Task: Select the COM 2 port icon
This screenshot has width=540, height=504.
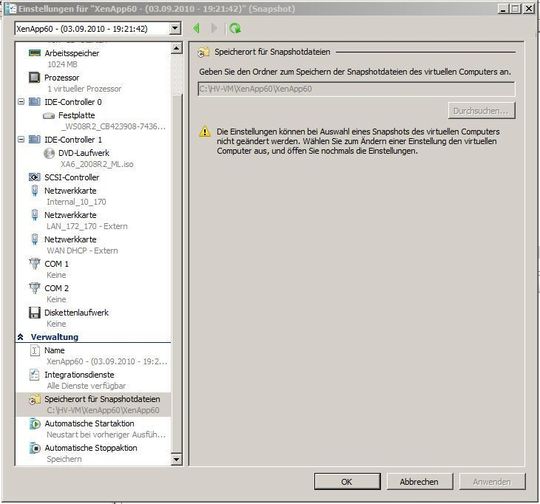Action: 34,288
